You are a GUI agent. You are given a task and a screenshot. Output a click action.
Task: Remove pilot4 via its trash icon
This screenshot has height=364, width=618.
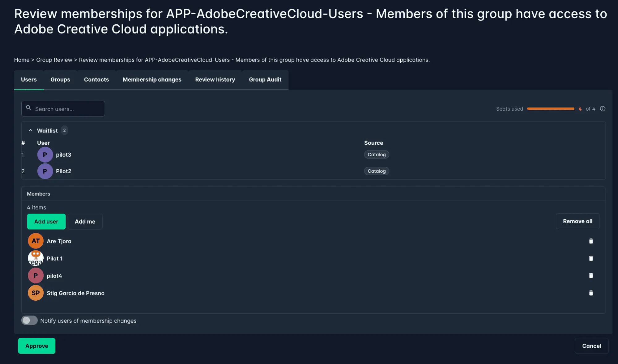point(591,275)
